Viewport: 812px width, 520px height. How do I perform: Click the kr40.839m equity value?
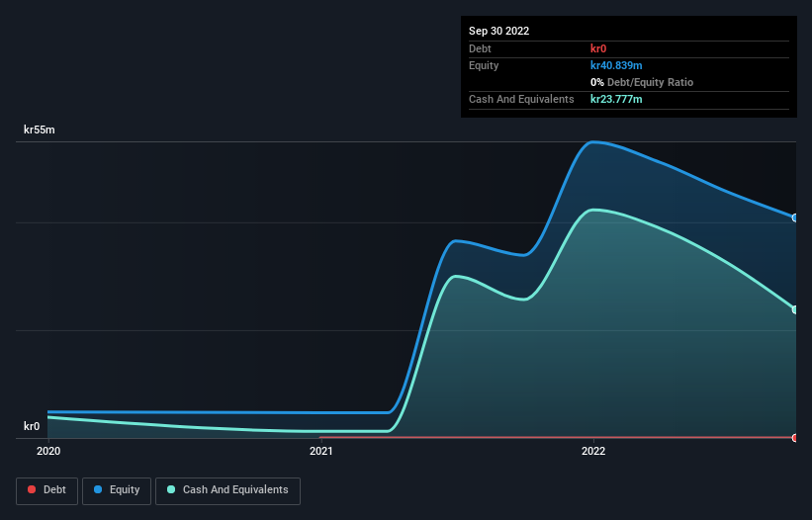click(616, 65)
